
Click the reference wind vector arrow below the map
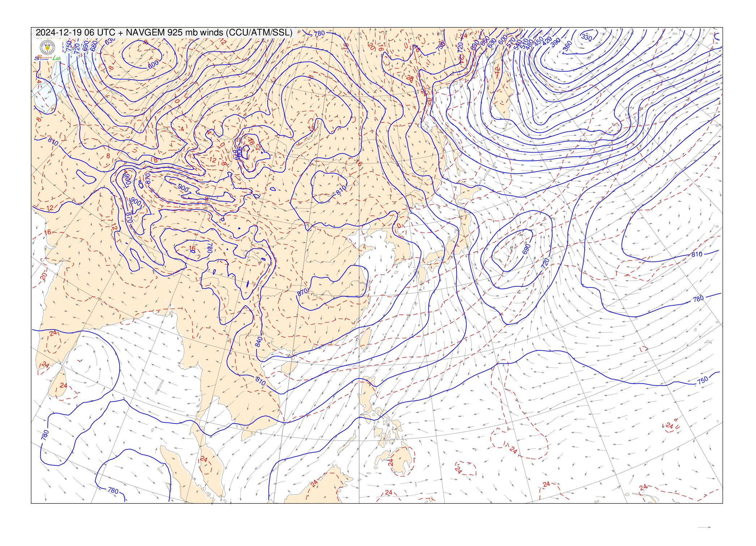tap(704, 527)
